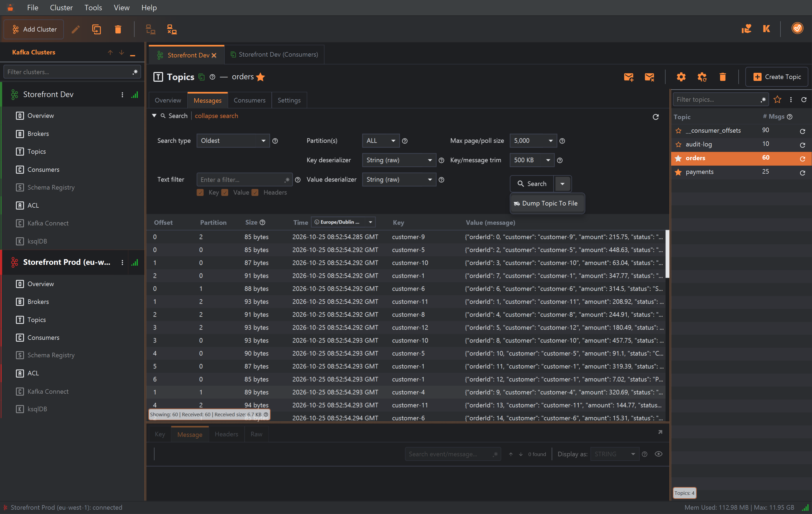Open the Europe/Dublin timezone dropdown
The height and width of the screenshot is (514, 812).
[x=343, y=222]
